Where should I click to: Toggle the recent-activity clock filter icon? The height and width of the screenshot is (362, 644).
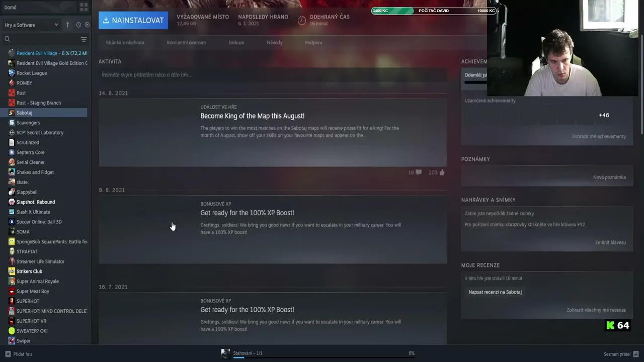point(78,25)
